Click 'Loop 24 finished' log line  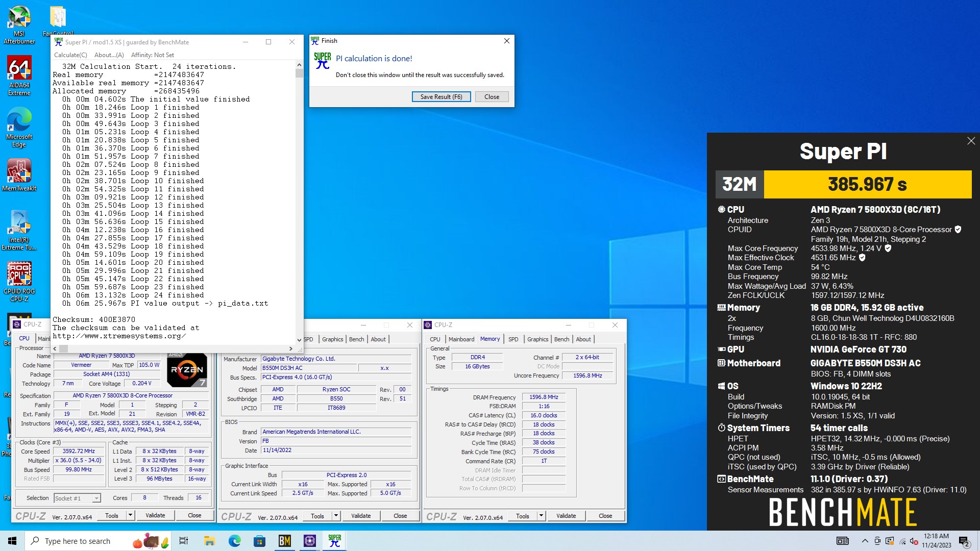pyautogui.click(x=133, y=295)
